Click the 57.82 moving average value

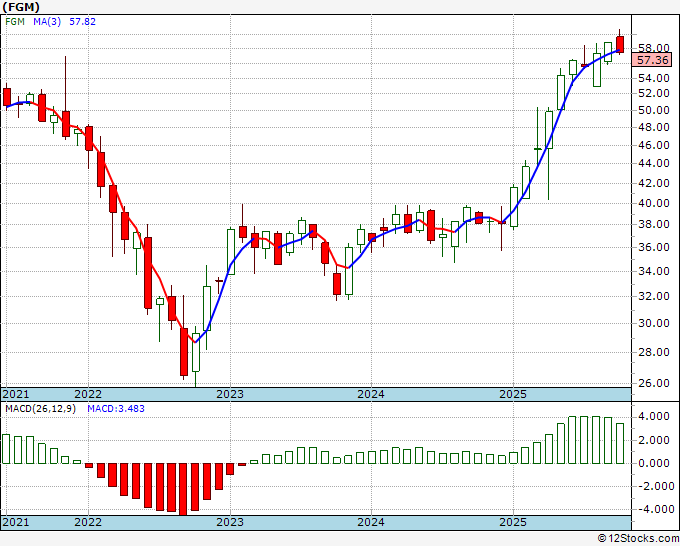click(82, 21)
